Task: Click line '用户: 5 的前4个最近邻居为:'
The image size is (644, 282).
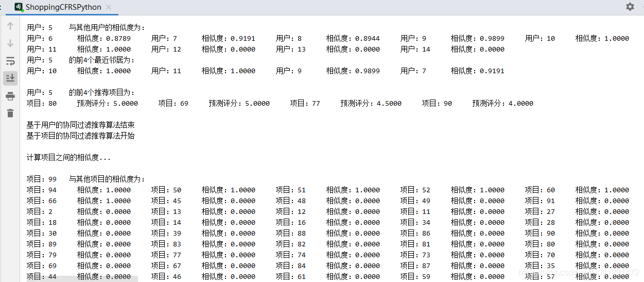Action: click(x=81, y=60)
